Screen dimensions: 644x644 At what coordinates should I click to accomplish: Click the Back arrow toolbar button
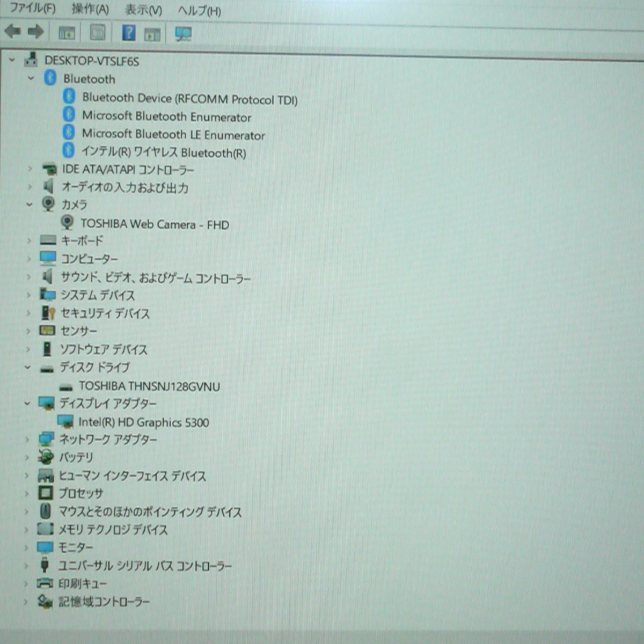click(x=13, y=32)
